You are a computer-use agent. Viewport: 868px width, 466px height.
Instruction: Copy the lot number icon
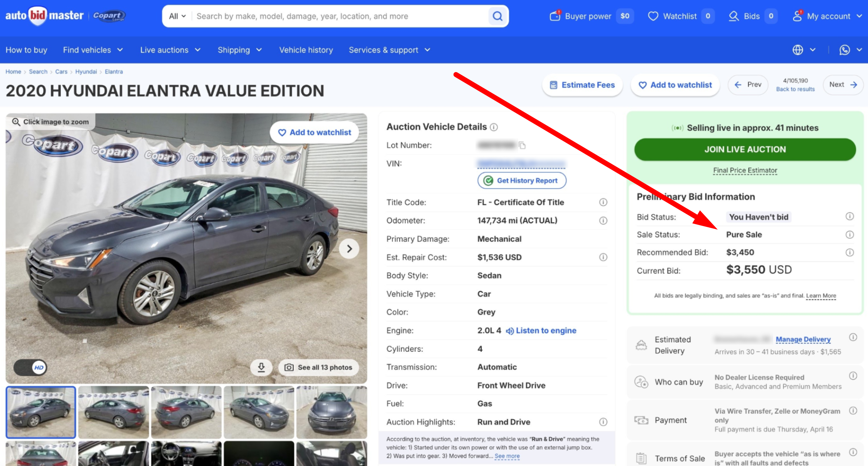(x=522, y=145)
